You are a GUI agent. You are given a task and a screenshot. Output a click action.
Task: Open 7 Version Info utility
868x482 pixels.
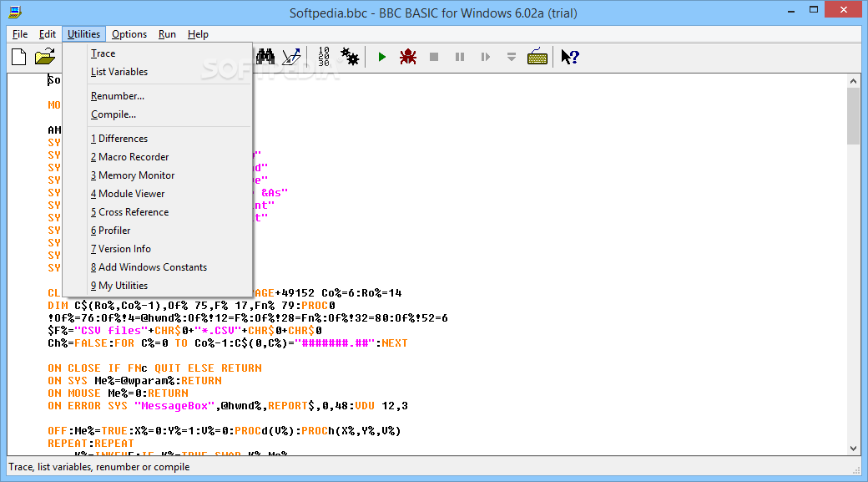pos(158,249)
